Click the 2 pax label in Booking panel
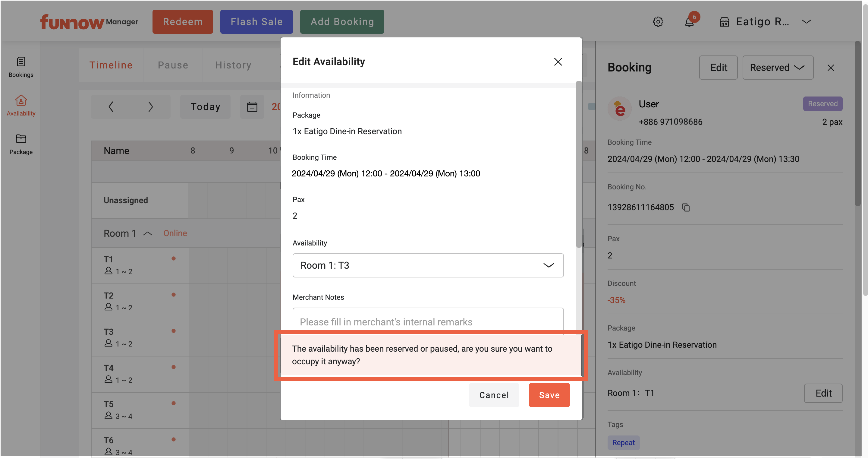The height and width of the screenshot is (459, 868). click(832, 122)
